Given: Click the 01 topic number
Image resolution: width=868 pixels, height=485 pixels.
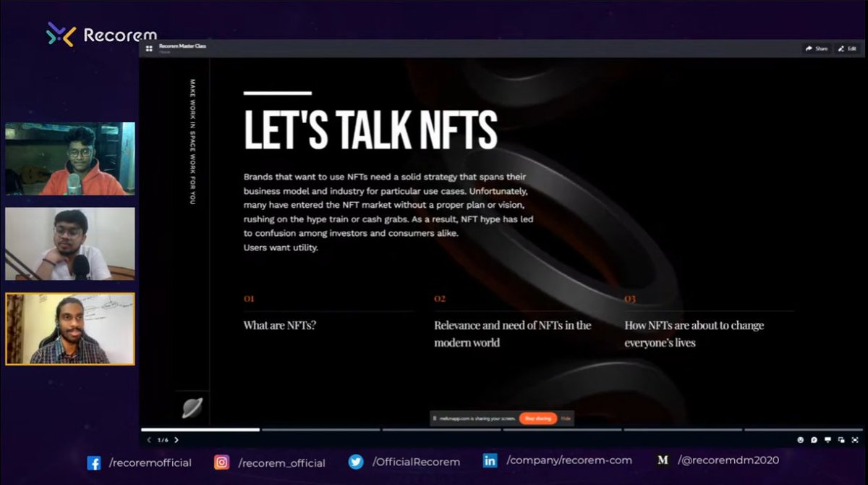Looking at the screenshot, I should 249,298.
